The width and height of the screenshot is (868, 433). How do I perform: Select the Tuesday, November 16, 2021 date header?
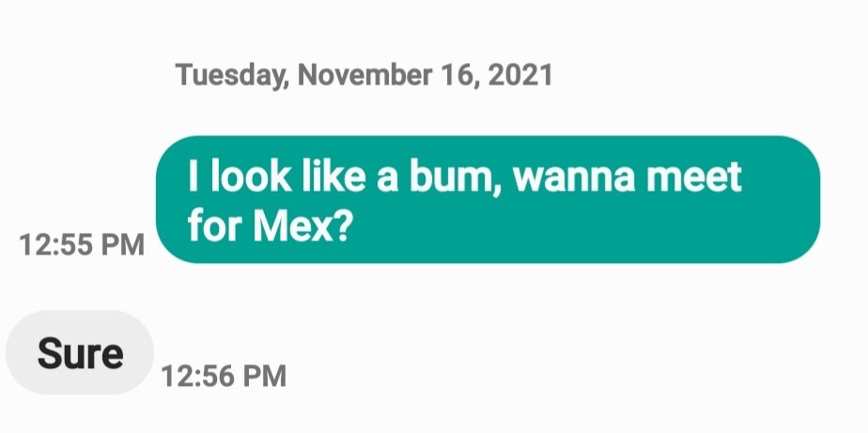(364, 75)
